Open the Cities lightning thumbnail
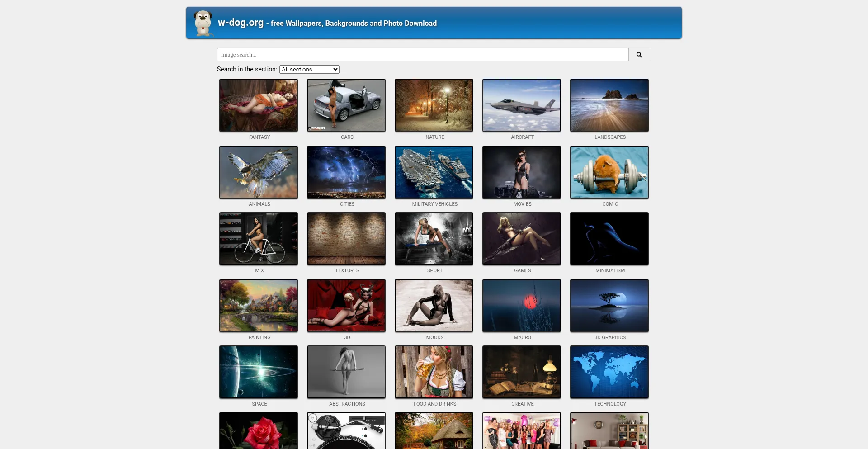 coord(346,172)
